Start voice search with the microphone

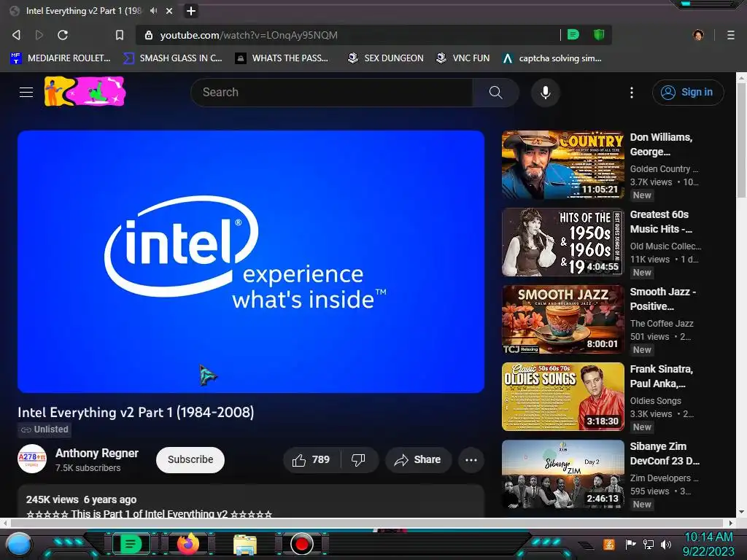click(546, 93)
